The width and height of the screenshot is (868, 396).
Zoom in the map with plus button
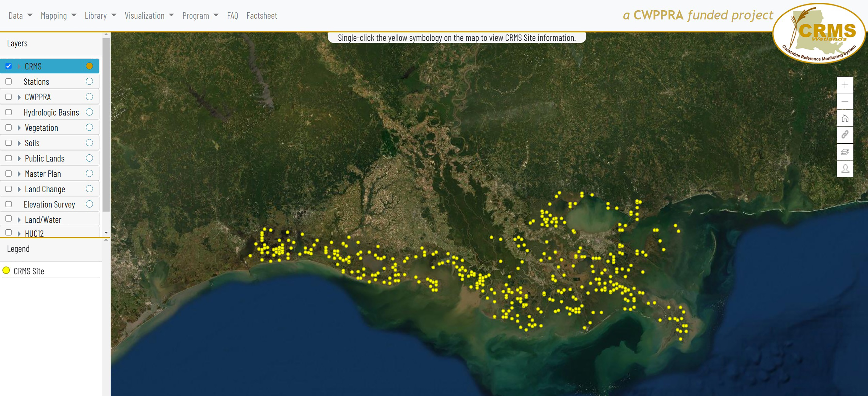pyautogui.click(x=845, y=85)
